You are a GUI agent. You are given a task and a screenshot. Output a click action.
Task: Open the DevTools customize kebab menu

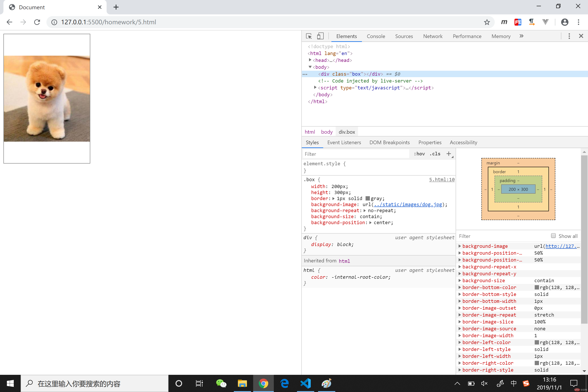[x=569, y=36]
